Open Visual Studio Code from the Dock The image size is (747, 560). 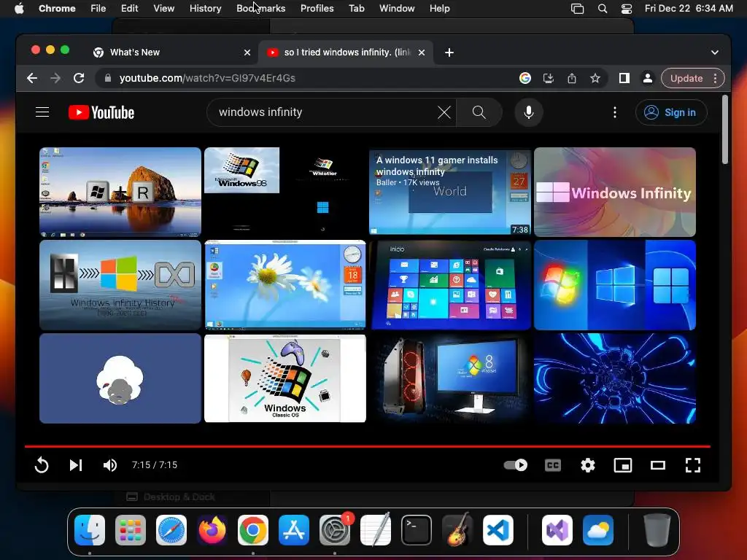(x=498, y=529)
